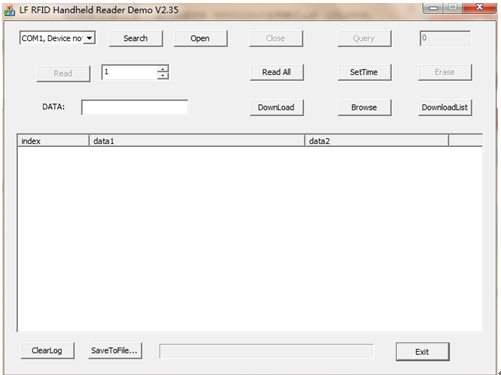Click SaveToFile... button
Screen dimensions: 501x375
tap(115, 351)
